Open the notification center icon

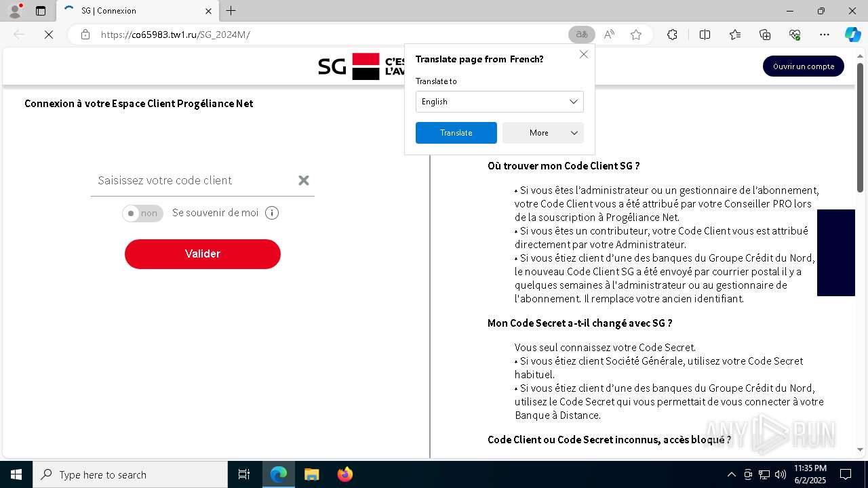846,474
